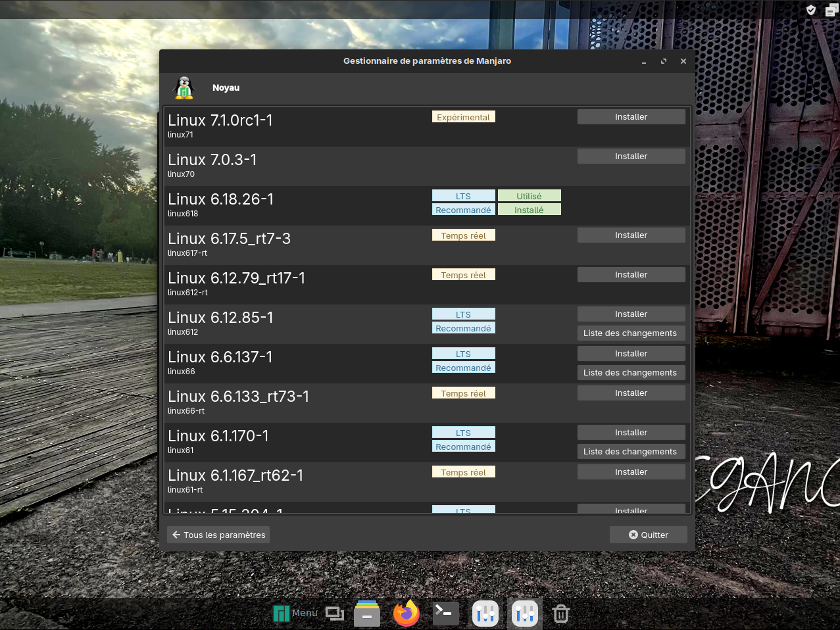840x630 pixels.
Task: Install LTS kernel Linux 6.6.137-1
Action: pos(631,354)
